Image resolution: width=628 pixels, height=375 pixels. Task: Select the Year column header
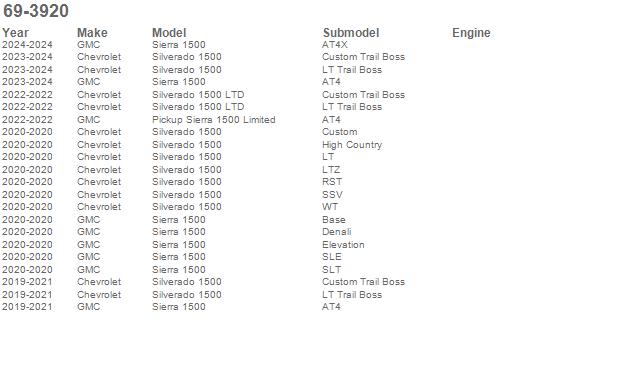pos(15,33)
